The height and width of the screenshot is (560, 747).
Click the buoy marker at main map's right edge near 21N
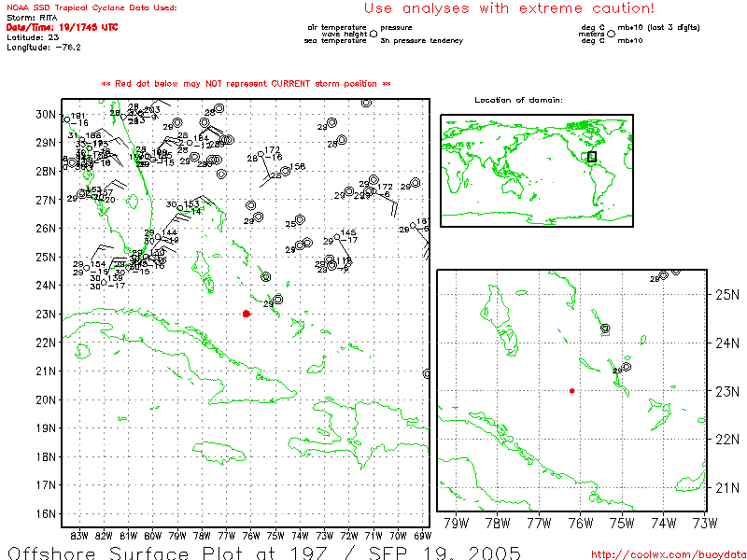pyautogui.click(x=427, y=373)
